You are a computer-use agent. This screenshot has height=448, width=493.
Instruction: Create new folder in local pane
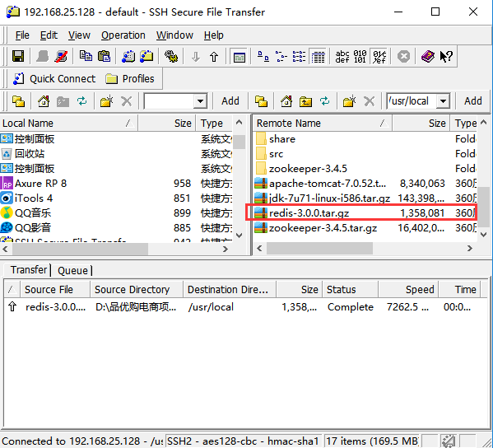click(107, 101)
